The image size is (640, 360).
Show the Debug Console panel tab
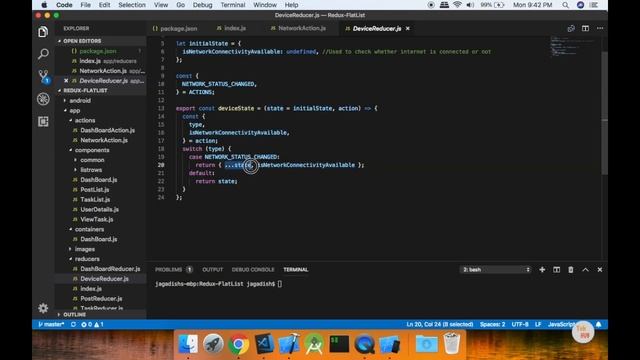point(253,269)
